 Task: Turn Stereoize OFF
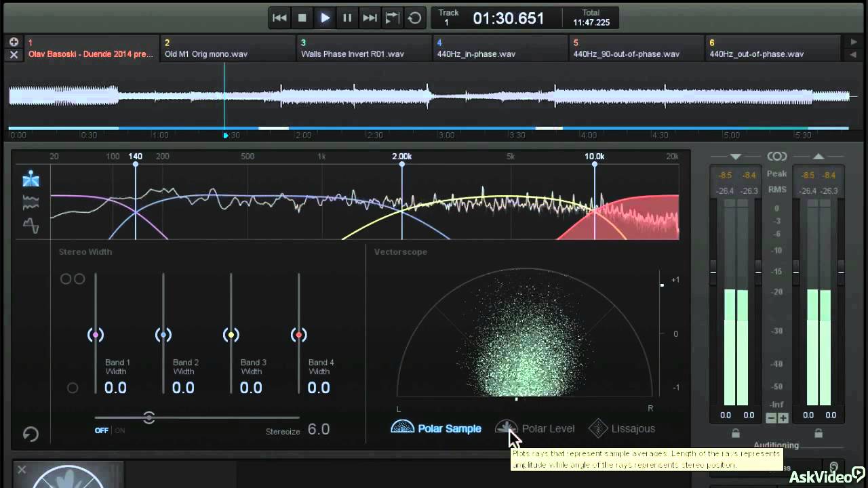[x=102, y=430]
